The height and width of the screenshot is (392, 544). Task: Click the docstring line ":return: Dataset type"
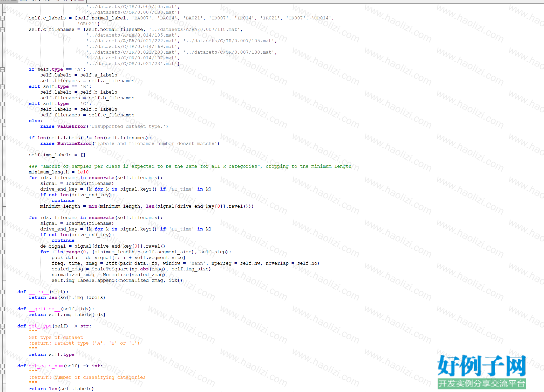pyautogui.click(x=84, y=343)
